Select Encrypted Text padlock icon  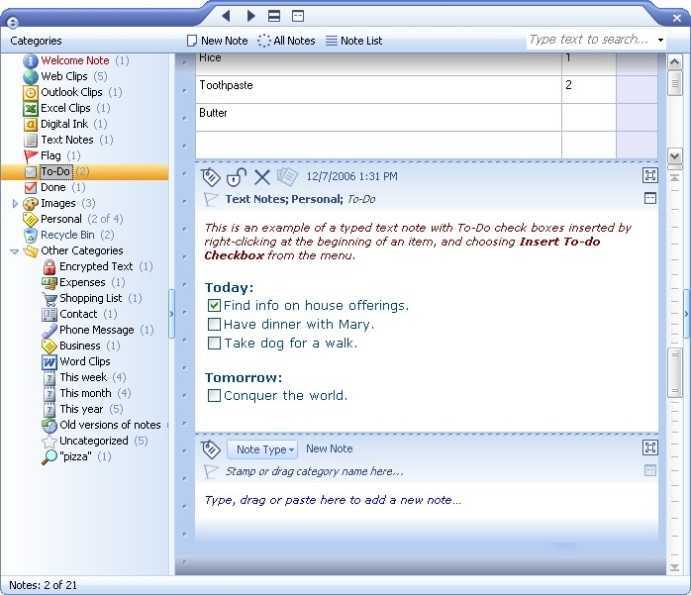coord(49,267)
